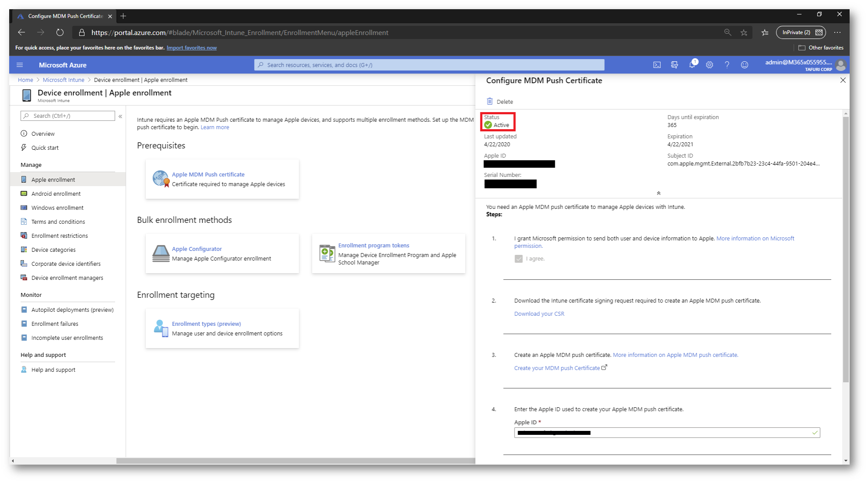Click the Subject ID value text
The width and height of the screenshot is (868, 483).
coord(743,163)
